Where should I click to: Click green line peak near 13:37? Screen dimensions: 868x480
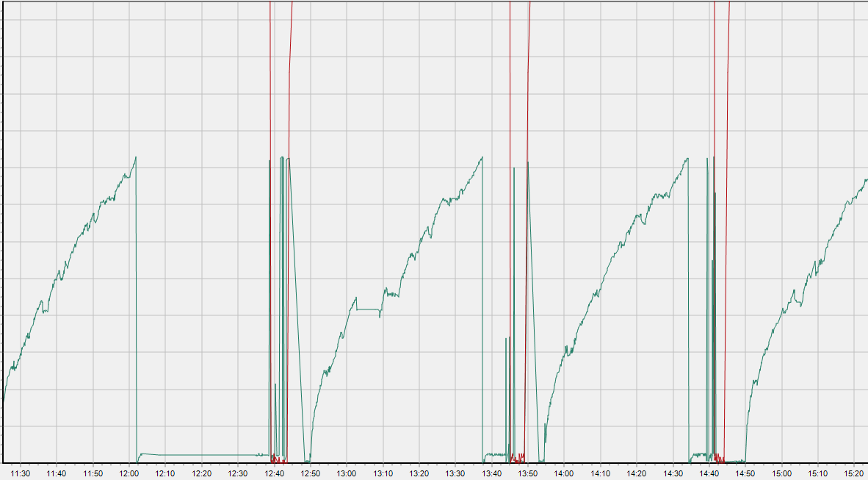(482, 157)
